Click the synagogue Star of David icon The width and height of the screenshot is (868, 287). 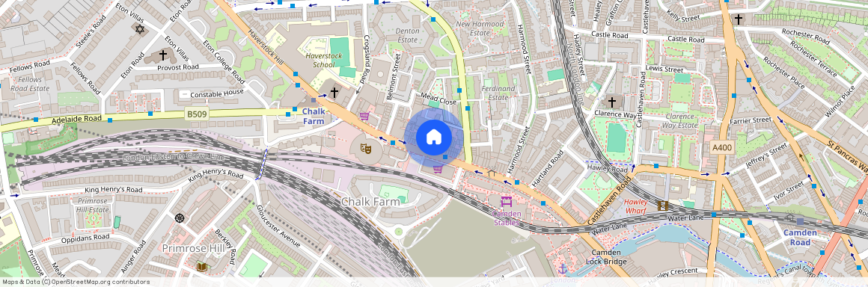click(x=139, y=28)
